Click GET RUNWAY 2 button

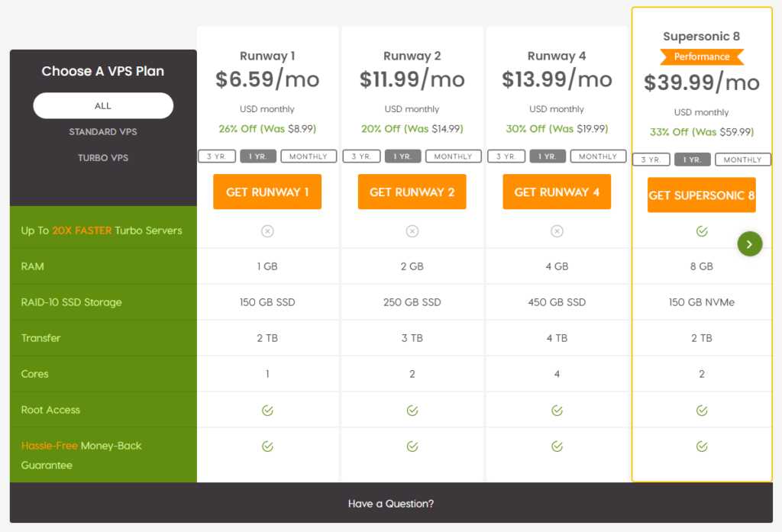412,192
